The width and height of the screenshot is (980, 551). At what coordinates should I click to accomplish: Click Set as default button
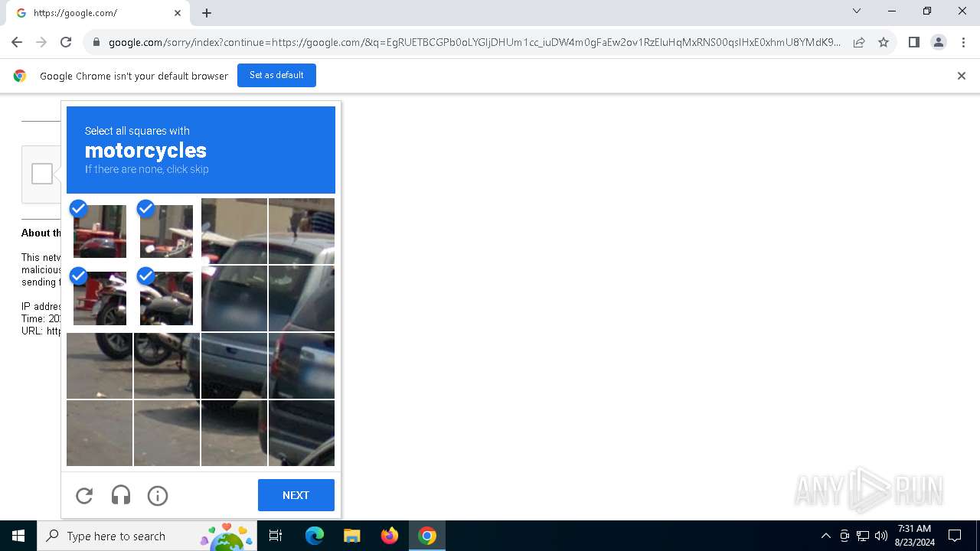point(276,75)
